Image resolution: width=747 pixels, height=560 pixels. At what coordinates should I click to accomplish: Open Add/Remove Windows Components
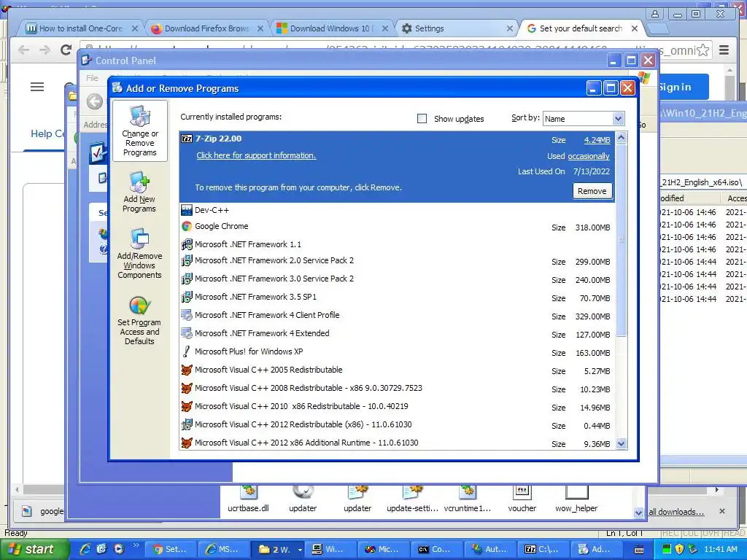tap(139, 253)
